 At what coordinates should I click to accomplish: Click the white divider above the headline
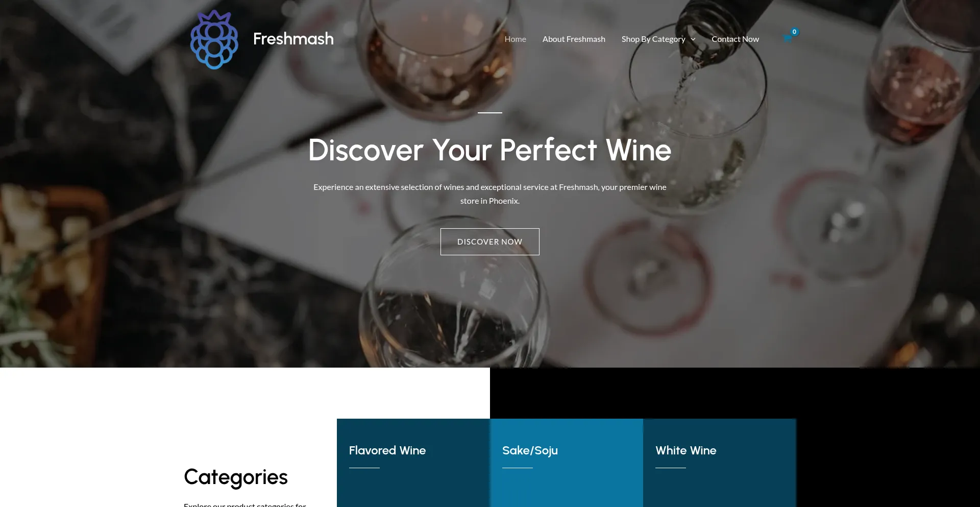coord(490,112)
